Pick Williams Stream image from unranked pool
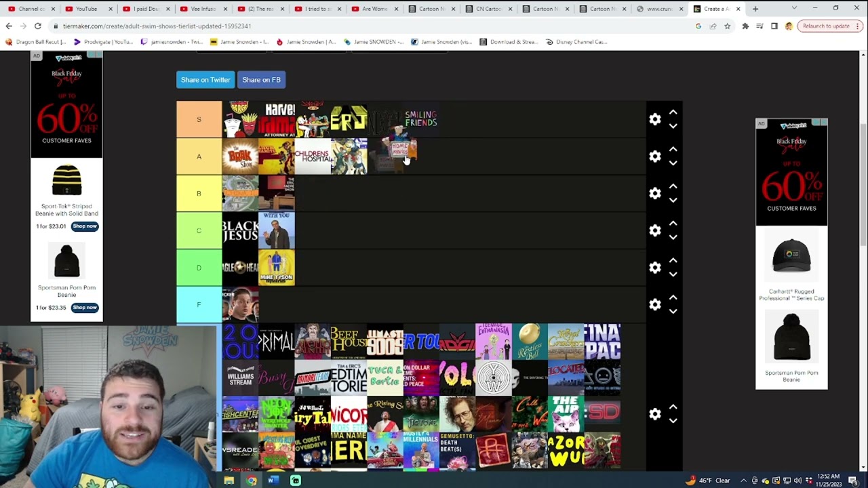The height and width of the screenshot is (488, 868). coord(240,378)
